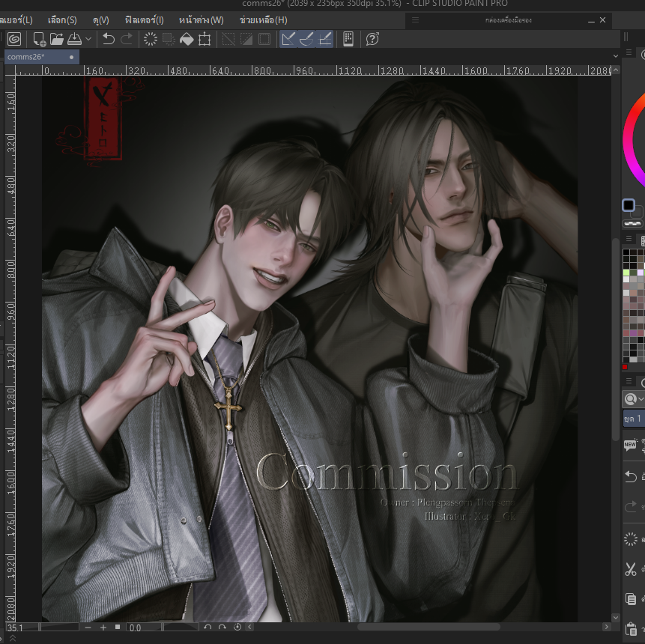Open support help question icon
Viewport: 645px width, 644px height.
[x=372, y=39]
